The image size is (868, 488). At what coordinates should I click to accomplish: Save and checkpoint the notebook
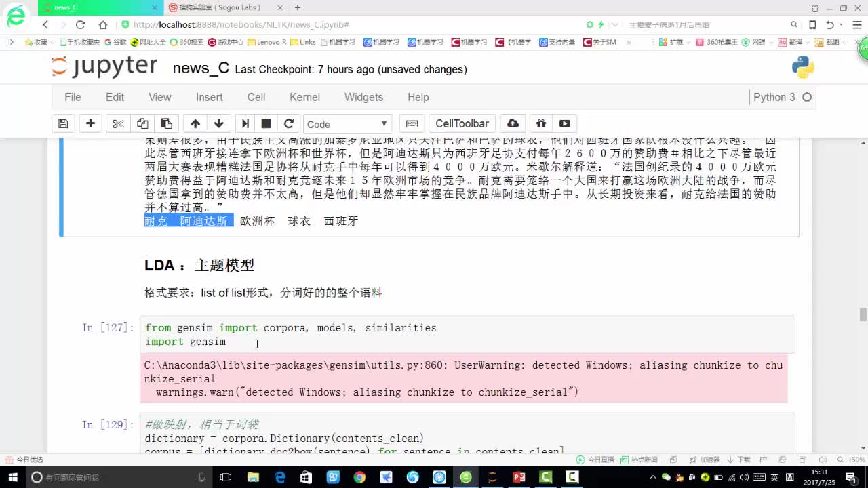(x=63, y=123)
